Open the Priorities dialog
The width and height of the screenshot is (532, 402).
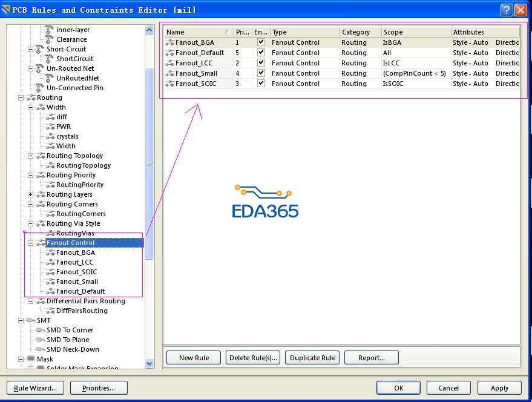[99, 387]
